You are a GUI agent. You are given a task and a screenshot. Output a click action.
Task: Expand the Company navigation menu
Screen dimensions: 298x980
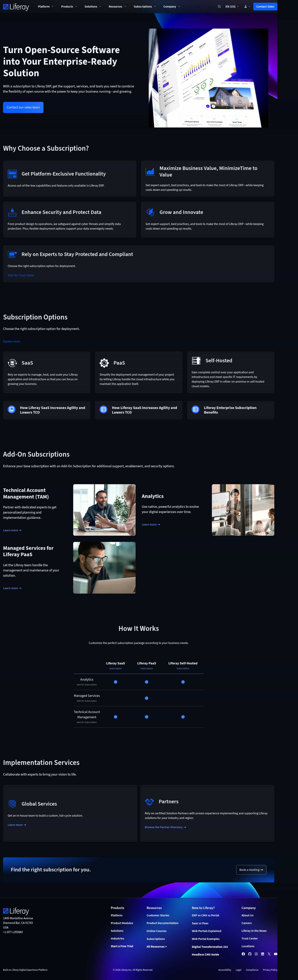171,7
